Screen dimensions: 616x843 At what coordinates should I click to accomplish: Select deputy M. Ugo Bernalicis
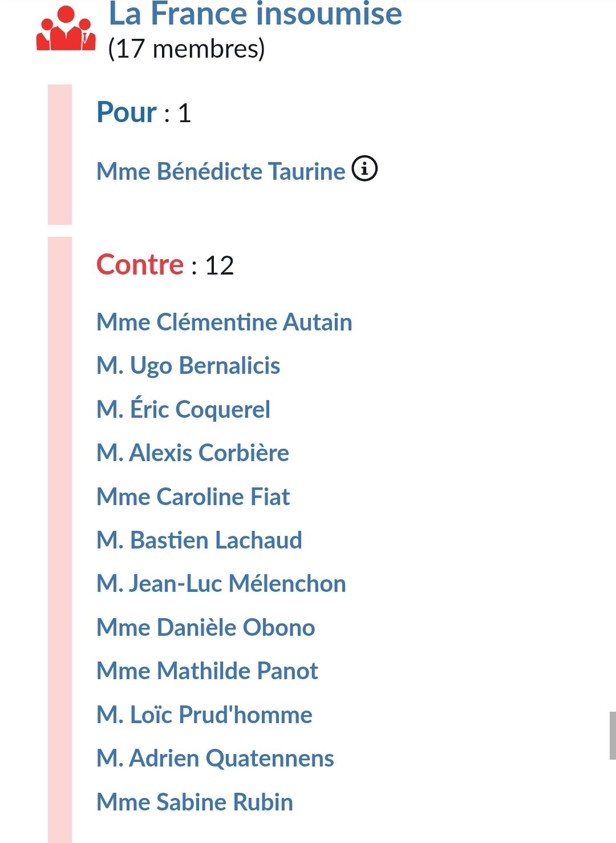pos(188,366)
